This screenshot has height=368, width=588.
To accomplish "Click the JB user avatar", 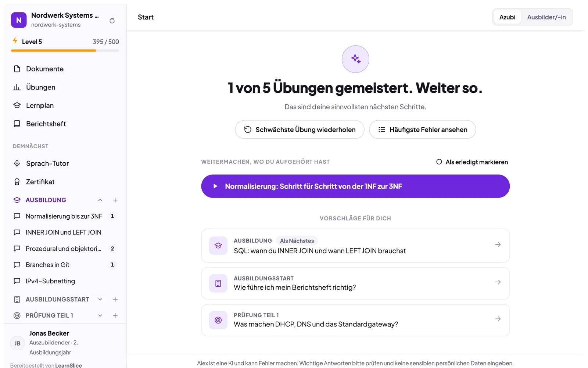I will (x=17, y=343).
